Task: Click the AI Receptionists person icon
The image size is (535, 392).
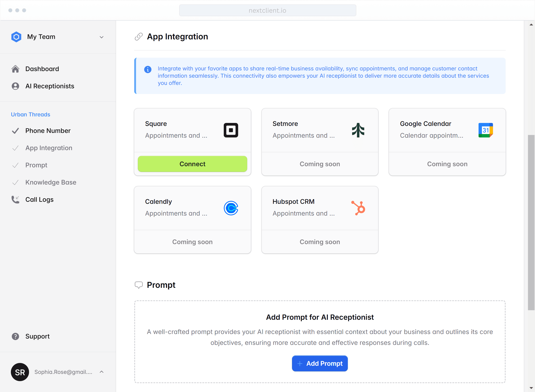Action: [x=15, y=86]
